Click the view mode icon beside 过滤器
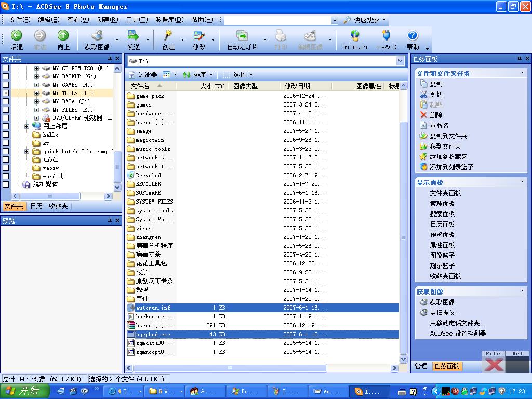This screenshot has width=532, height=399. [167, 75]
